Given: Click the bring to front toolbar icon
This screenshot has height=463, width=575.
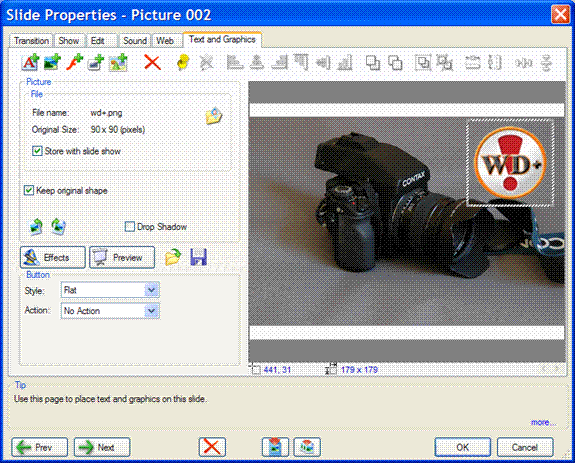Looking at the screenshot, I should [x=373, y=62].
